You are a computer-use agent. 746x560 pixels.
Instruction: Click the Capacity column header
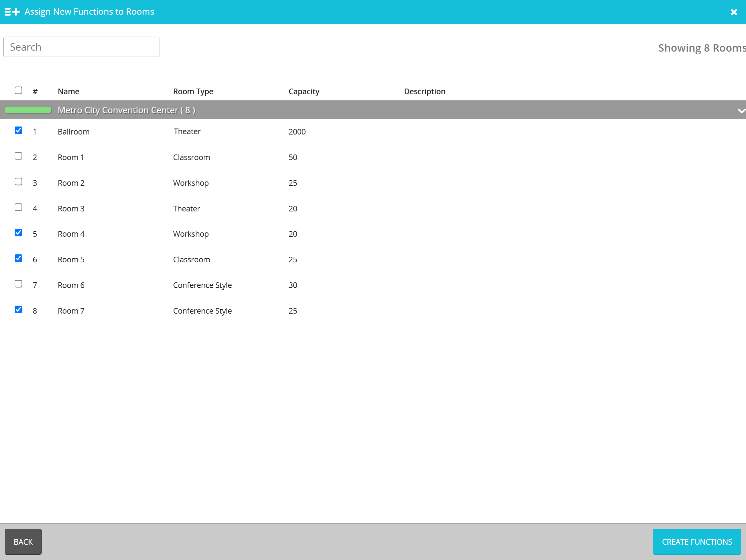point(304,92)
